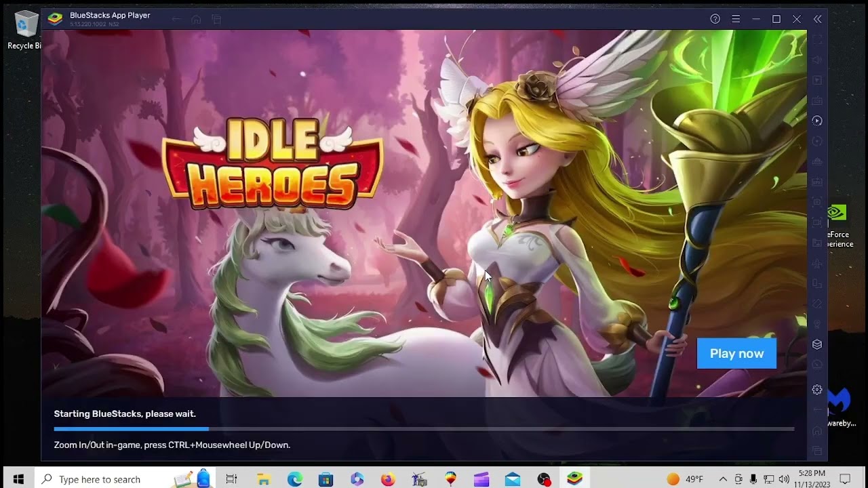This screenshot has height=488, width=868.
Task: Expand the system tray hidden icons chevron
Action: [723, 479]
